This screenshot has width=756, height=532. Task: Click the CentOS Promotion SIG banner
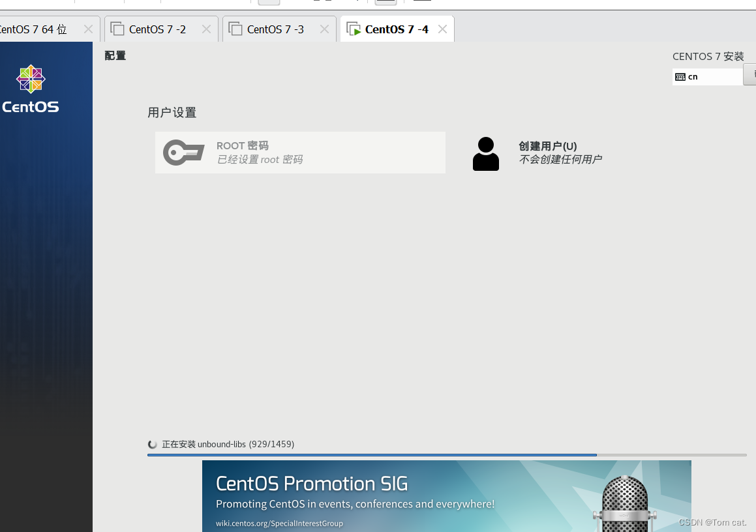click(x=446, y=496)
